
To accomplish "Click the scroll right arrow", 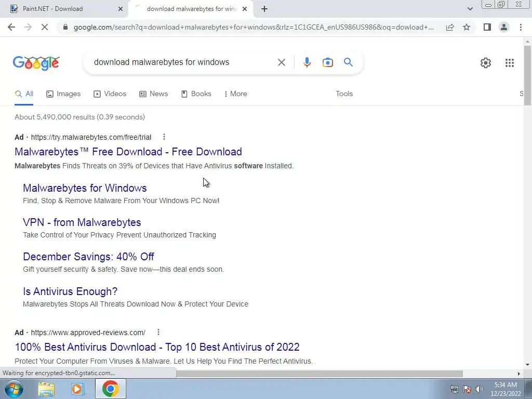I will (519, 374).
